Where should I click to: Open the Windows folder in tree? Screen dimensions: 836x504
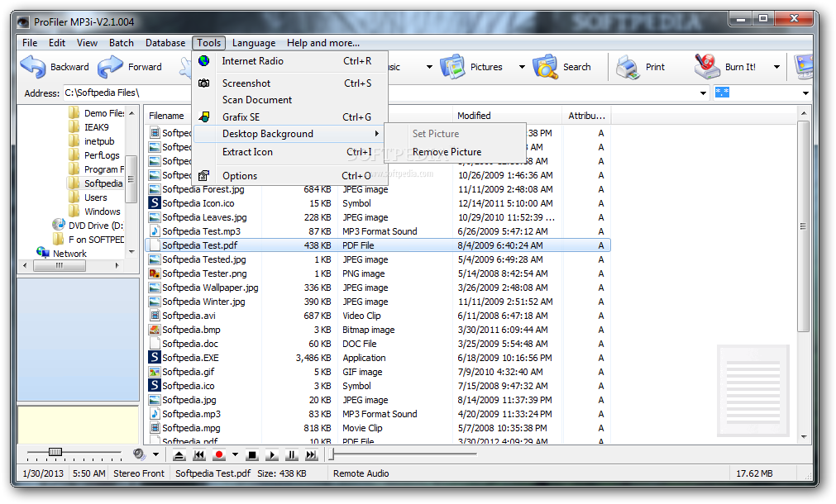94,212
